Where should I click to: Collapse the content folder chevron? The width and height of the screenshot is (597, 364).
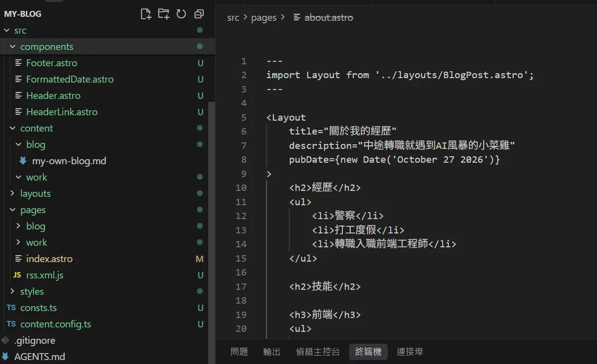[x=12, y=128]
